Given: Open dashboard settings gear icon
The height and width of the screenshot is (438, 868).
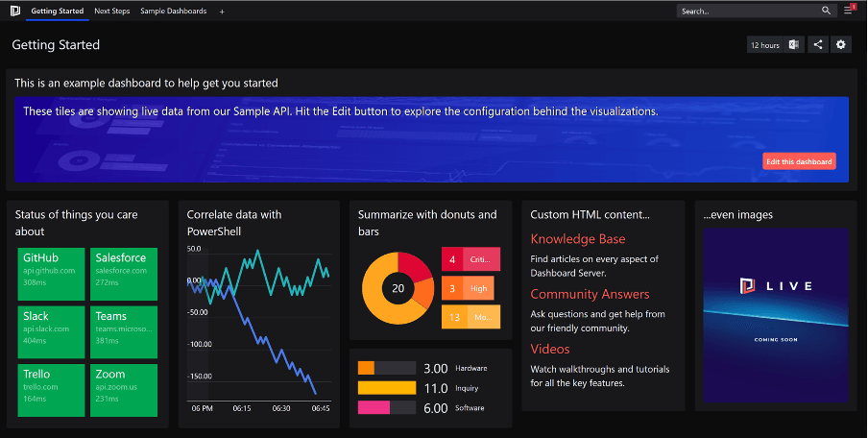Looking at the screenshot, I should click(x=841, y=45).
